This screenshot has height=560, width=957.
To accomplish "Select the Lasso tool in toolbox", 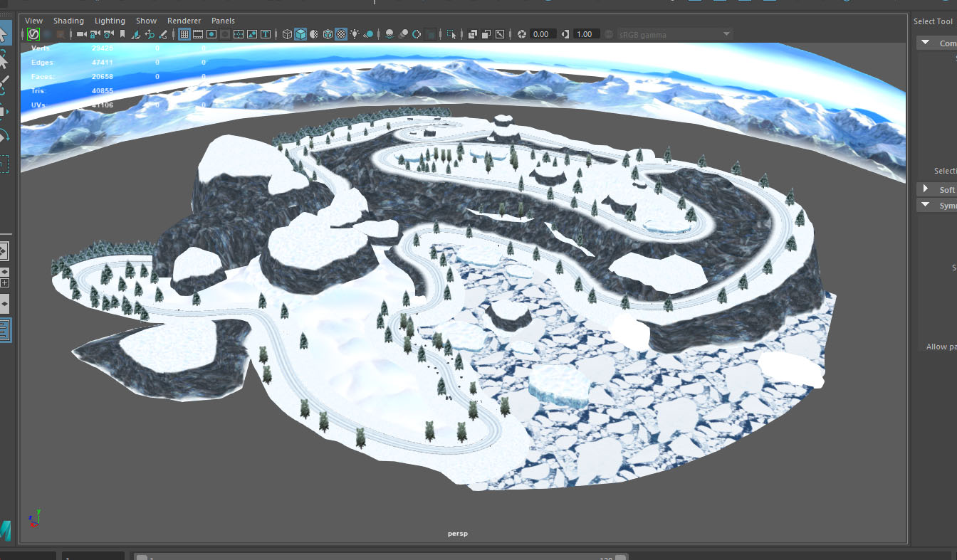I will pos(4,58).
